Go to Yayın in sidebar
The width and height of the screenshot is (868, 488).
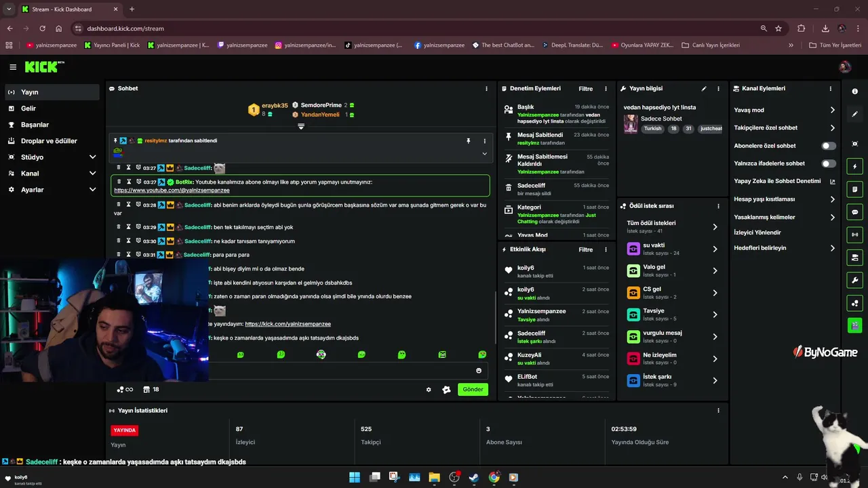(x=52, y=92)
